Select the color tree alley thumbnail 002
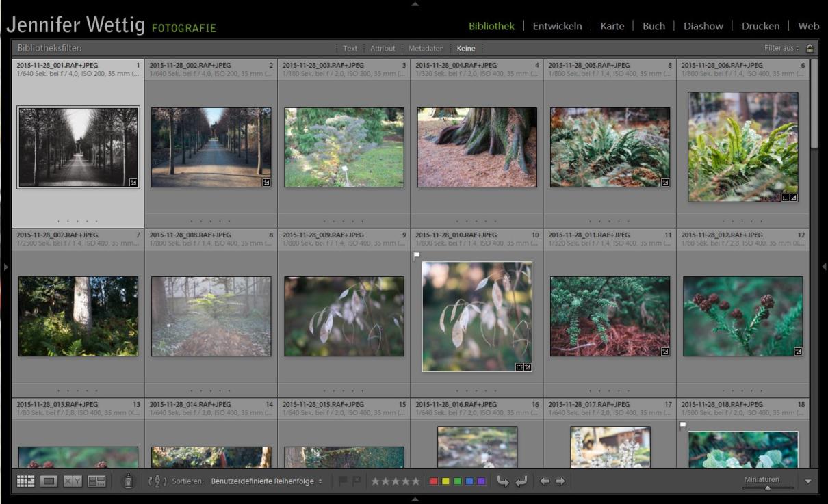Image resolution: width=828 pixels, height=504 pixels. click(x=211, y=147)
